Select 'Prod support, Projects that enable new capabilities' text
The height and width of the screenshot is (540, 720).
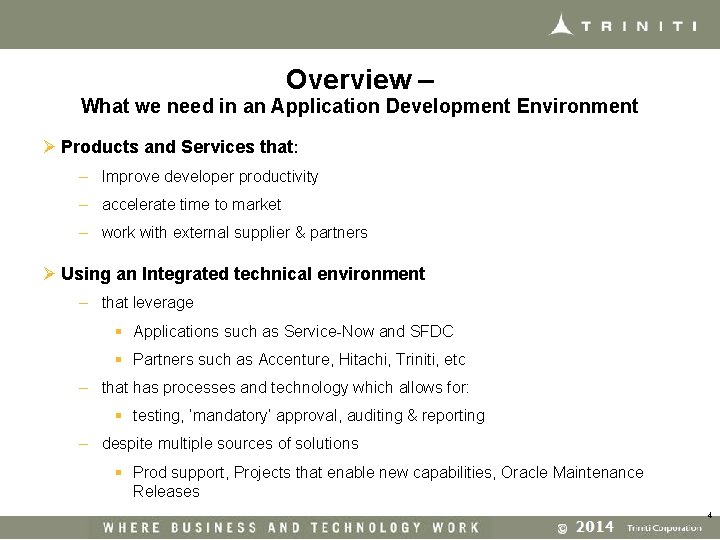[314, 472]
